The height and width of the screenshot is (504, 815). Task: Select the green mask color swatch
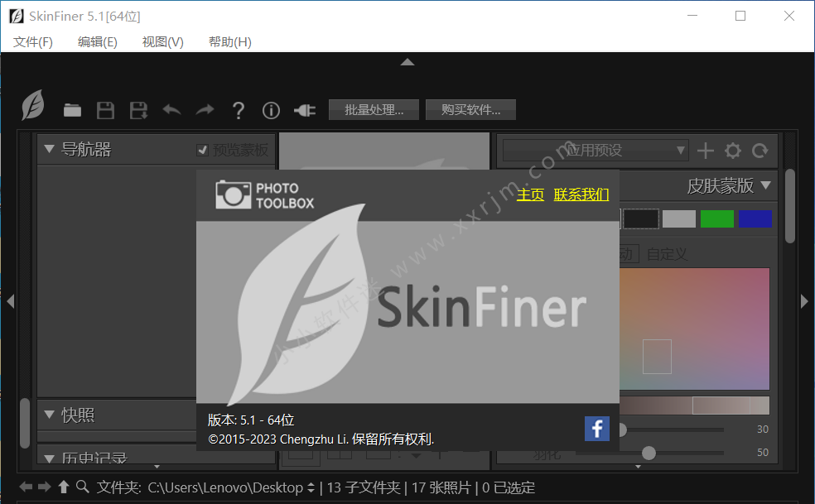click(x=716, y=218)
